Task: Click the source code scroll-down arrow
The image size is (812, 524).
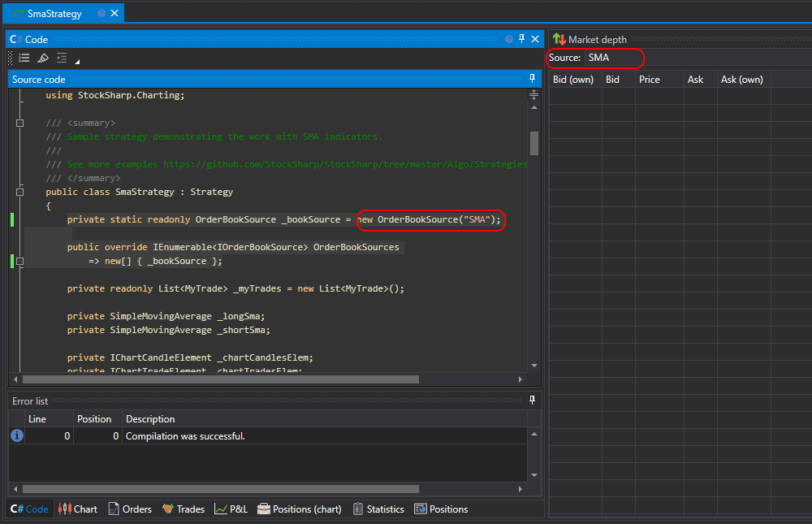Action: (534, 366)
